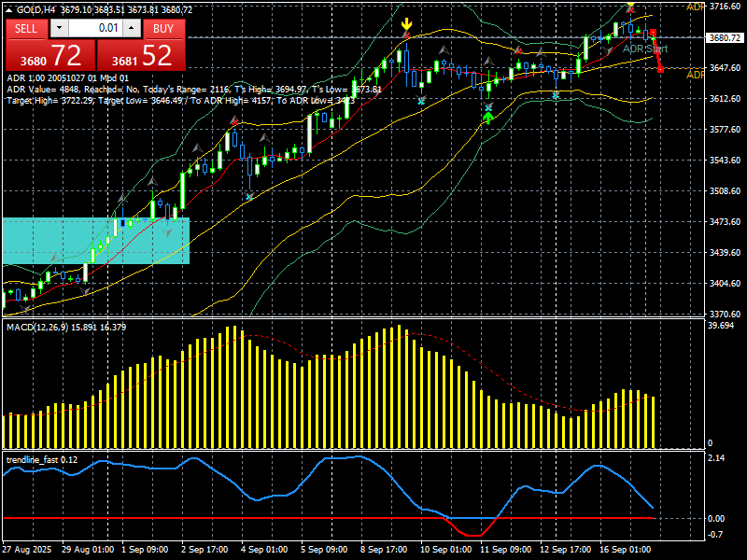Viewport: 747px width, 560px height.
Task: Select the yellow down arrow signal icon
Action: (406, 24)
